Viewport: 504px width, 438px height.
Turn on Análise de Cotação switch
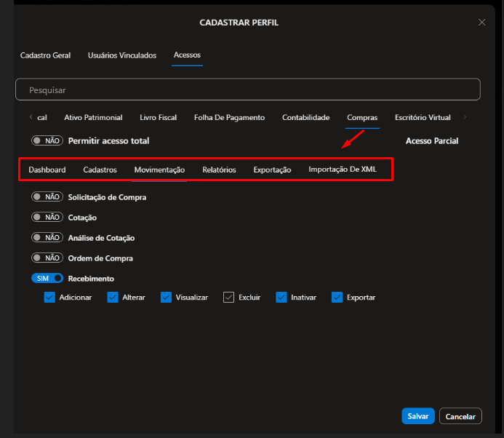[47, 238]
